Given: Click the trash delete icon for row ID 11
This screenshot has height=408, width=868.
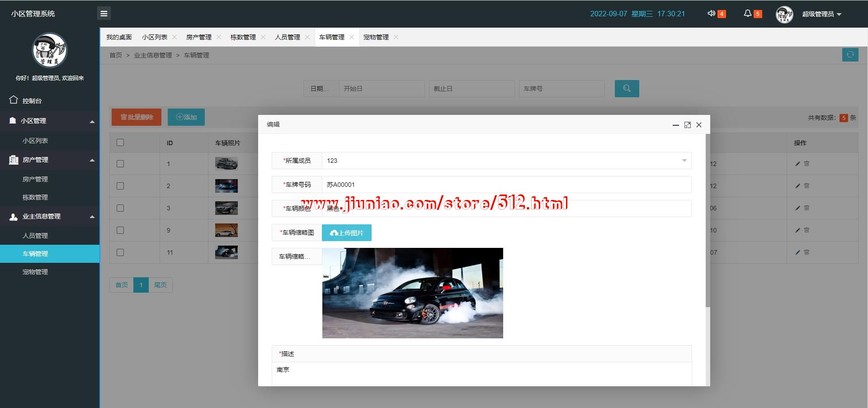Looking at the screenshot, I should click(807, 252).
